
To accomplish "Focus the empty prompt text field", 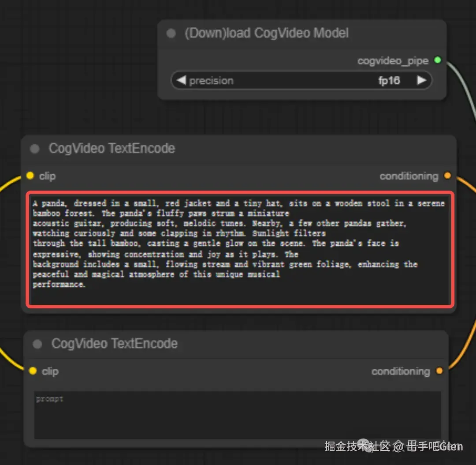I will [238, 415].
